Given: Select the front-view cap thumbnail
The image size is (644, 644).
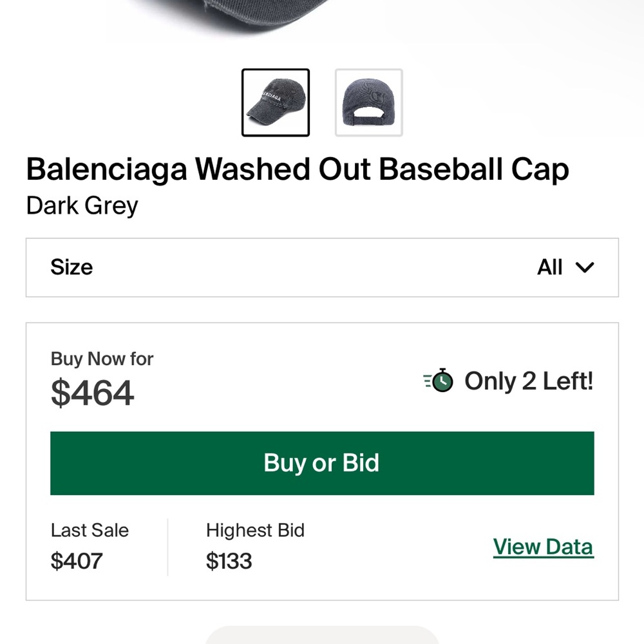Looking at the screenshot, I should tap(276, 102).
